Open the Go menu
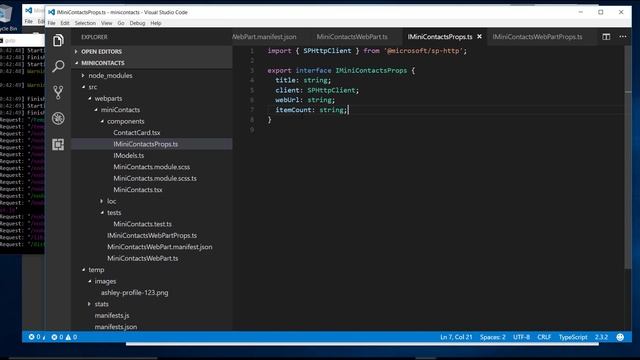Screen dimensions: 640x360 tap(121, 23)
